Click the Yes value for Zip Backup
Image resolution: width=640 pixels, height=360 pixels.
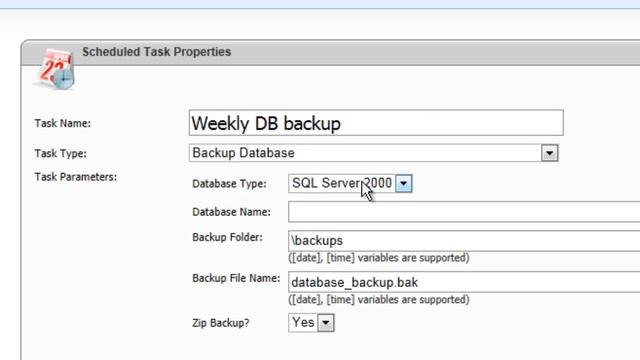point(303,322)
